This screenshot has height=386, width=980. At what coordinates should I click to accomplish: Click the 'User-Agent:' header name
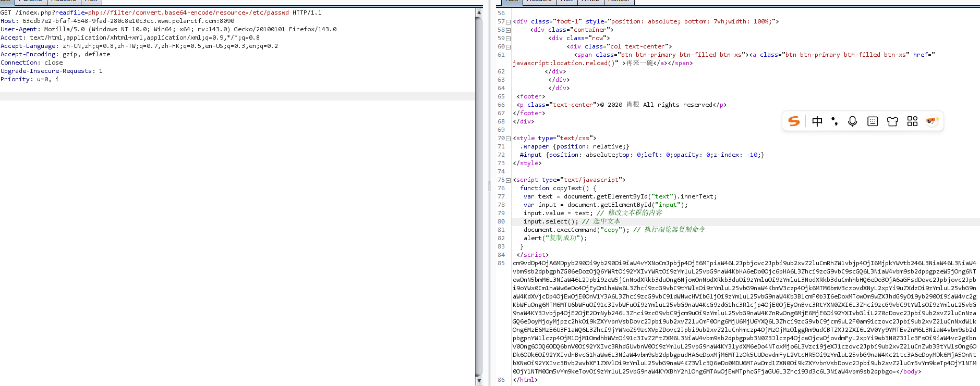pyautogui.click(x=20, y=29)
